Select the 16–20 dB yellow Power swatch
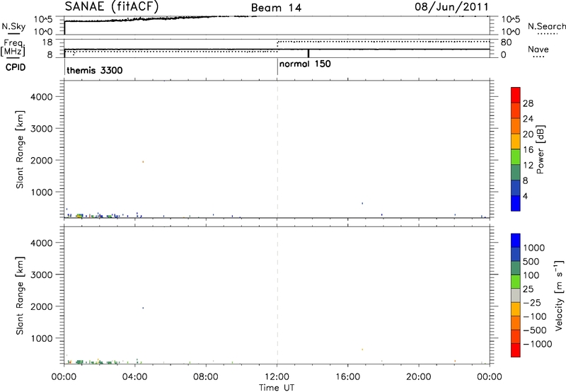This screenshot has height=392, width=566. (516, 141)
